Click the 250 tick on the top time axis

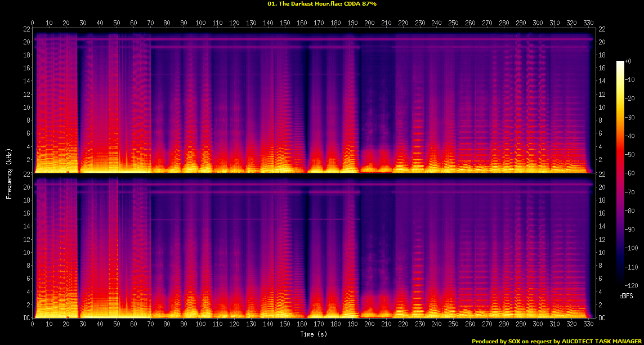pos(453,23)
